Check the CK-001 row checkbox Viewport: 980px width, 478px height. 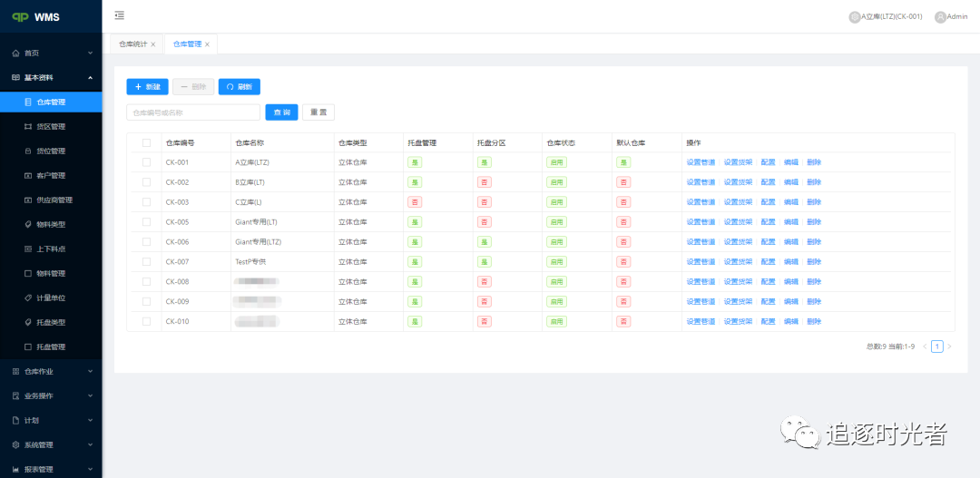pyautogui.click(x=146, y=161)
